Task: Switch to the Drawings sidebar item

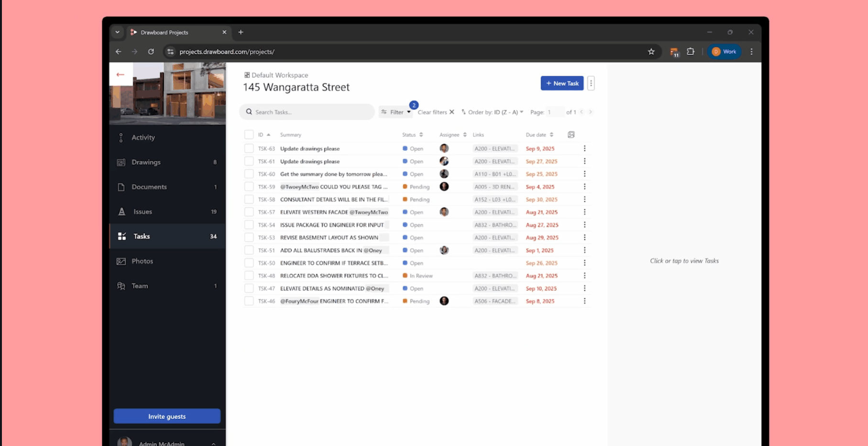Action: 167,162
